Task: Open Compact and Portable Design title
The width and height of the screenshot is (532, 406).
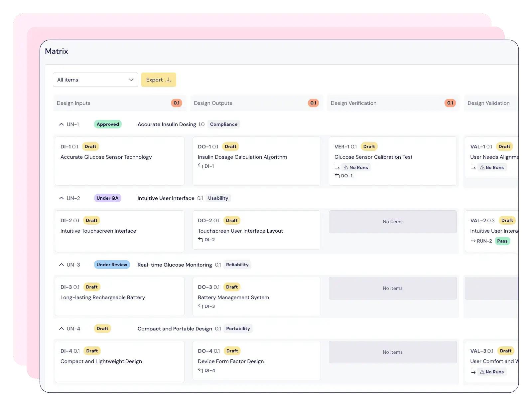Action: [x=175, y=328]
